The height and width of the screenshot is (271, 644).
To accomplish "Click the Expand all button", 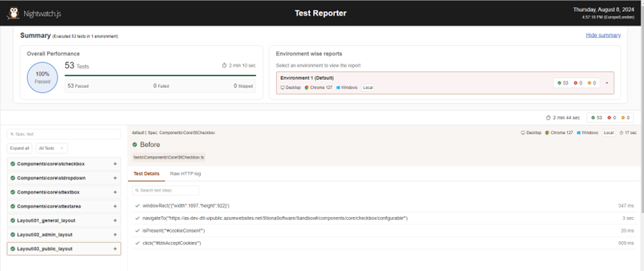I will (19, 148).
